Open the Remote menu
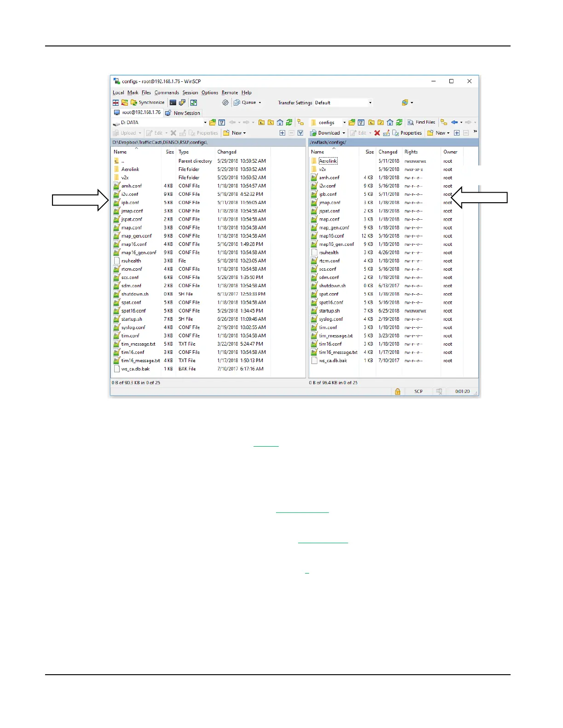The image size is (563, 728). (x=230, y=92)
